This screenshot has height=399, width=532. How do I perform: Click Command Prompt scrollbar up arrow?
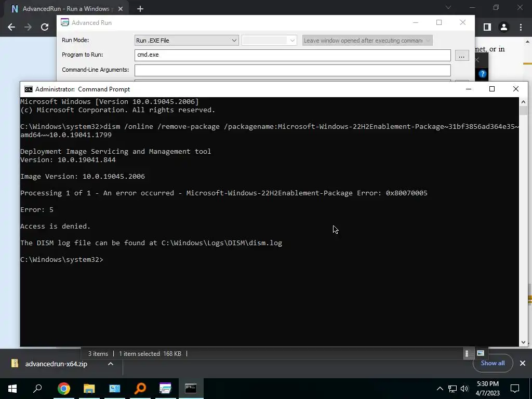(523, 101)
